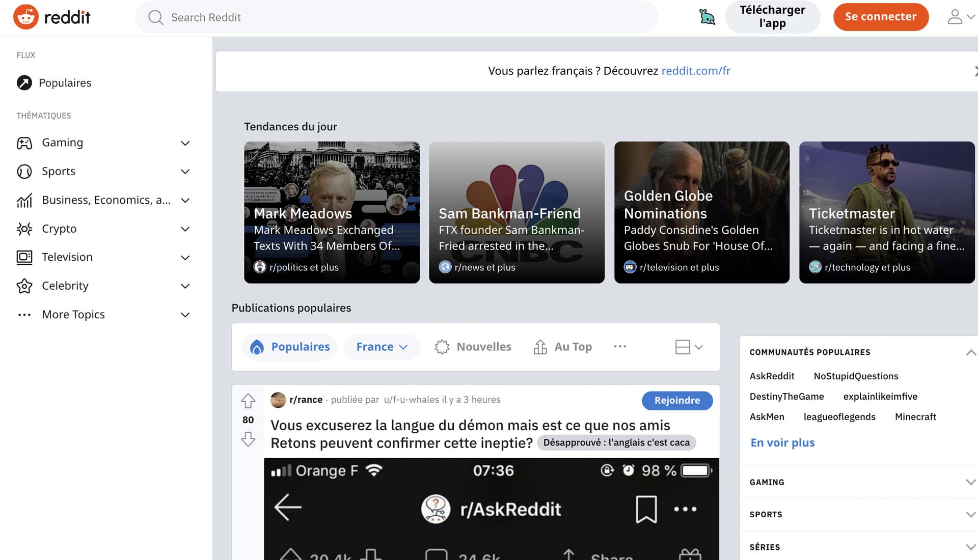Expand the More Topics chevron
Image resolution: width=978 pixels, height=560 pixels.
point(185,315)
